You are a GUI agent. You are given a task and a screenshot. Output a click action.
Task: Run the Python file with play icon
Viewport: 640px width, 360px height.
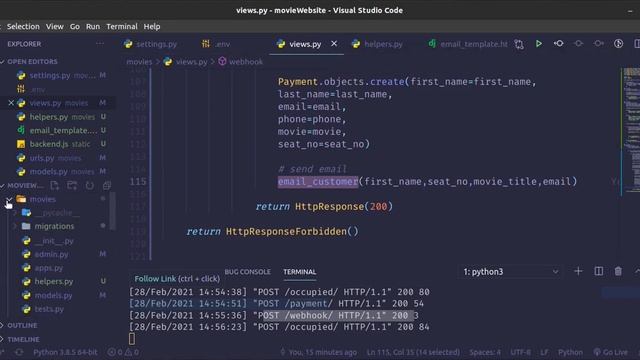(x=539, y=43)
